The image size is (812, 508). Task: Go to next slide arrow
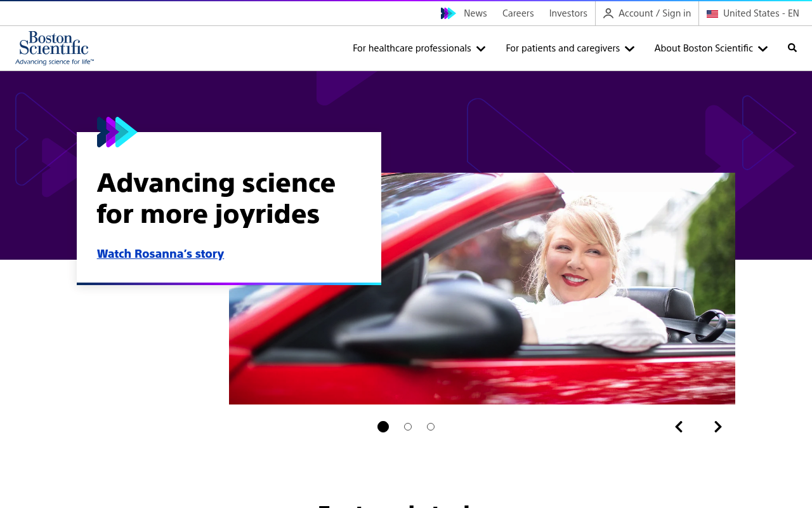pos(718,427)
